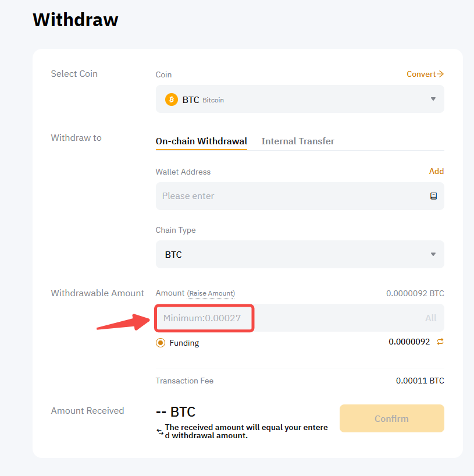Expand the Coin dropdown arrow
Screen dimensions: 474x476
pyautogui.click(x=433, y=100)
